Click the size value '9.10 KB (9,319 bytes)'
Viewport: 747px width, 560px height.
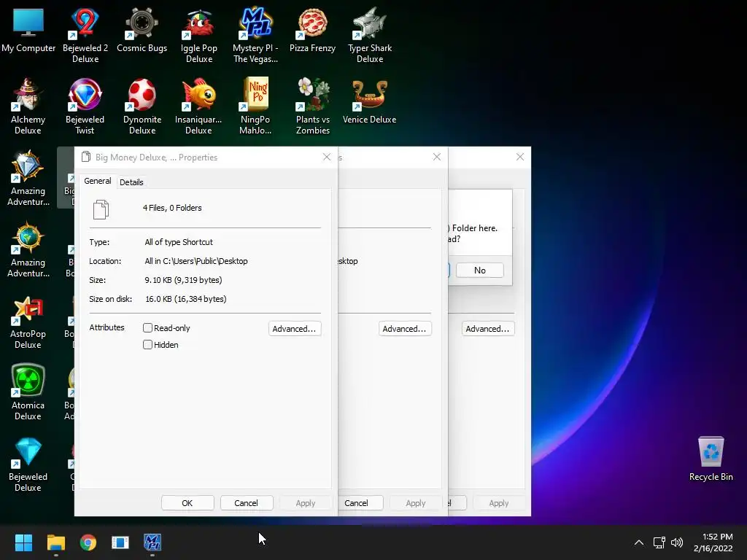pos(183,280)
